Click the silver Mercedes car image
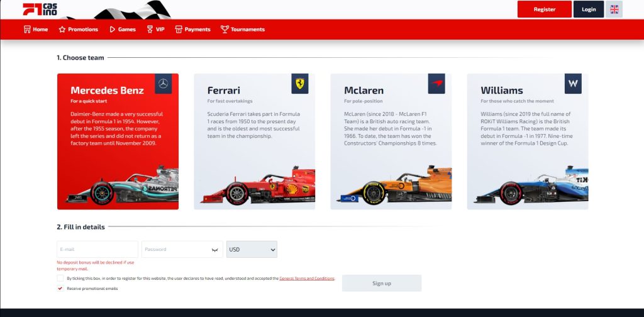 click(x=123, y=185)
